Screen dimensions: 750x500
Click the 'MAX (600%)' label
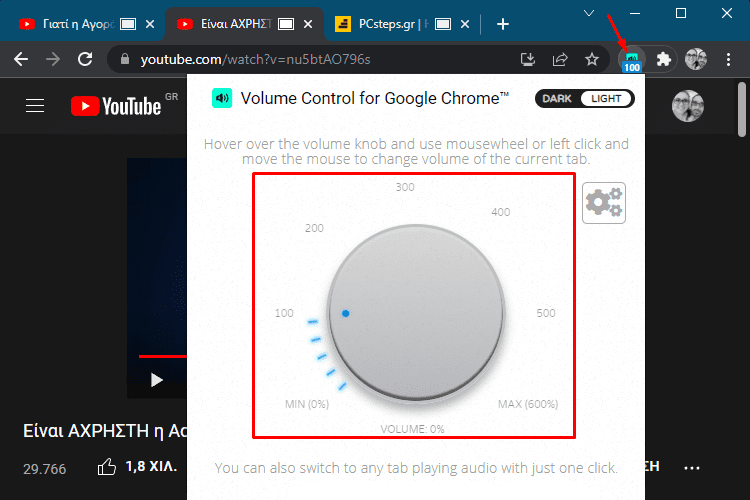click(528, 404)
